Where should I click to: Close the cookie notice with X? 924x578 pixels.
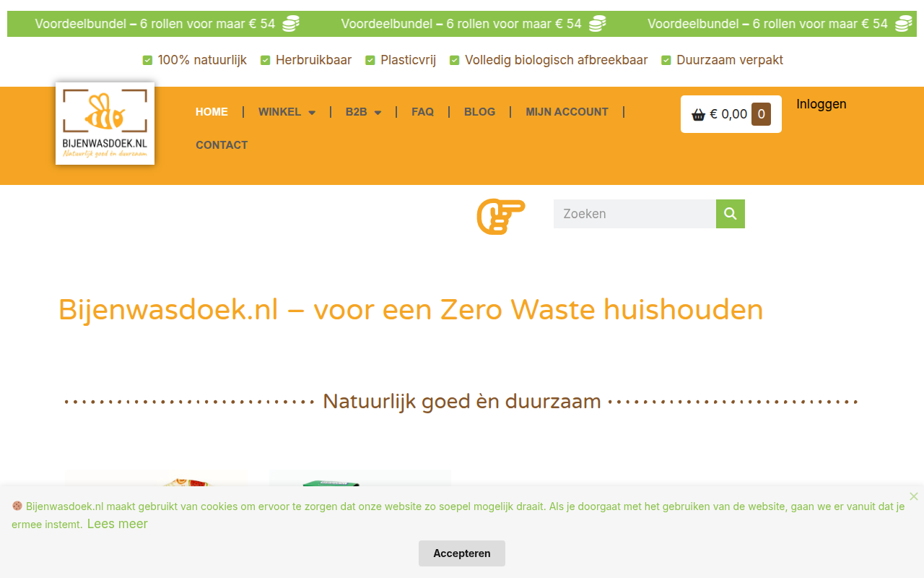click(x=914, y=496)
